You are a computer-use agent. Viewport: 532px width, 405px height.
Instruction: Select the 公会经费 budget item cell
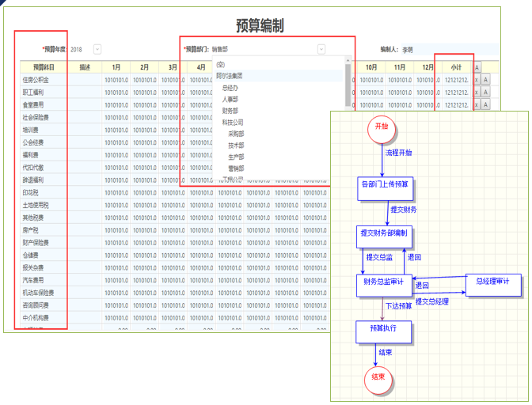click(x=44, y=142)
